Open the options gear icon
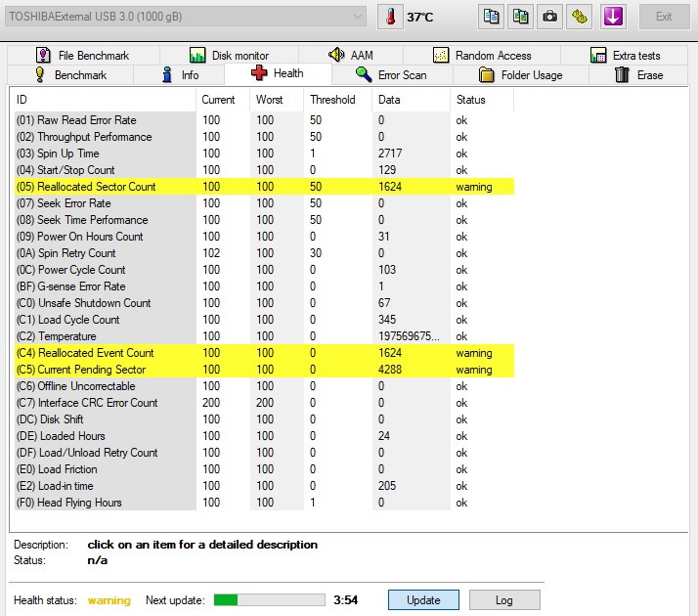The image size is (698, 616). tap(579, 17)
